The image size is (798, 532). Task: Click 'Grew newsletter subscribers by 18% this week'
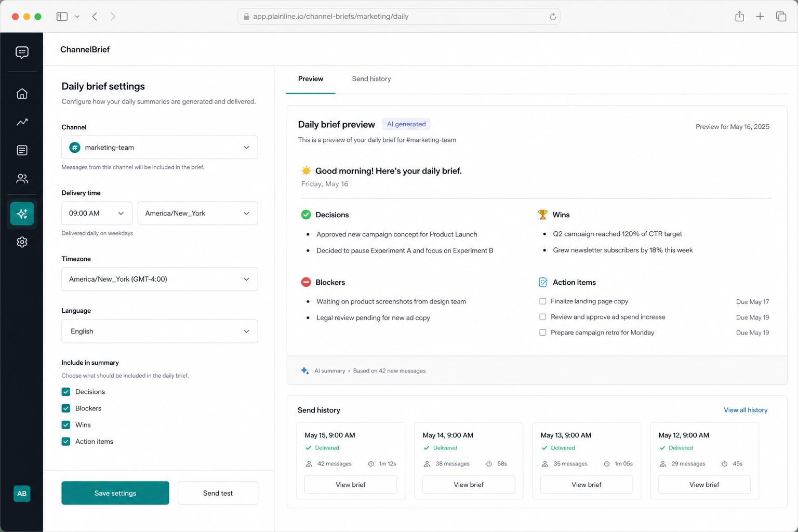coord(623,250)
